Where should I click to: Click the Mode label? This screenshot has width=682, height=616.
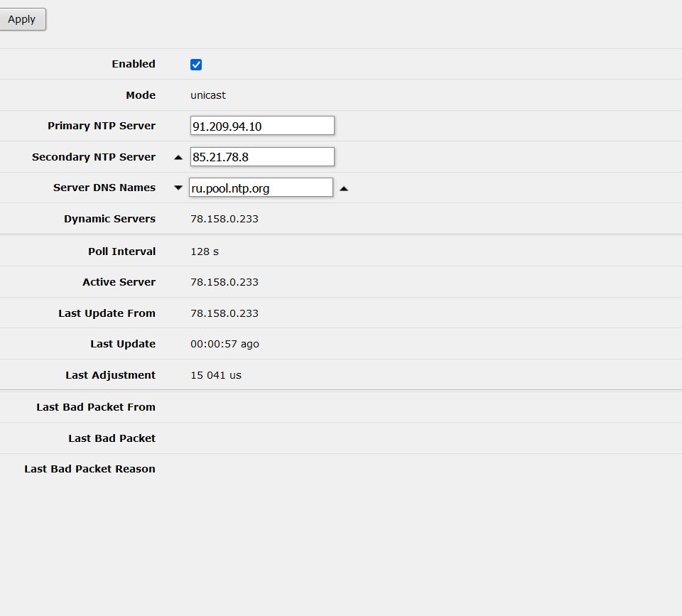[x=141, y=95]
